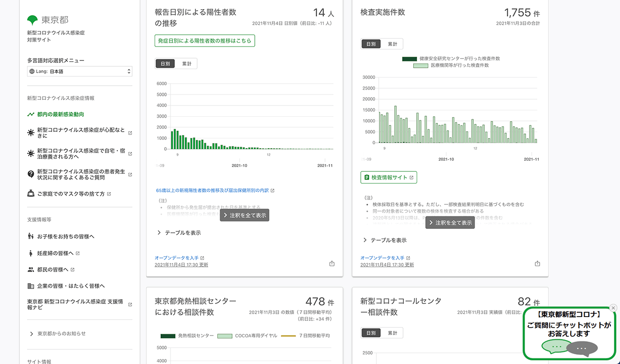Click the 478 件 consultation value
The image size is (620, 364).
tap(320, 302)
